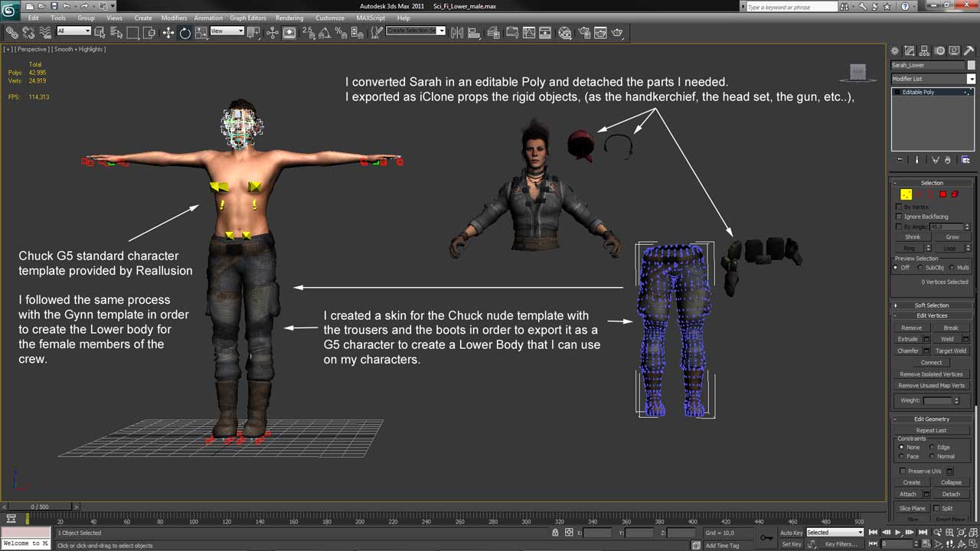Toggle 2.5 Snaps icon
980x551 pixels.
coord(309,32)
